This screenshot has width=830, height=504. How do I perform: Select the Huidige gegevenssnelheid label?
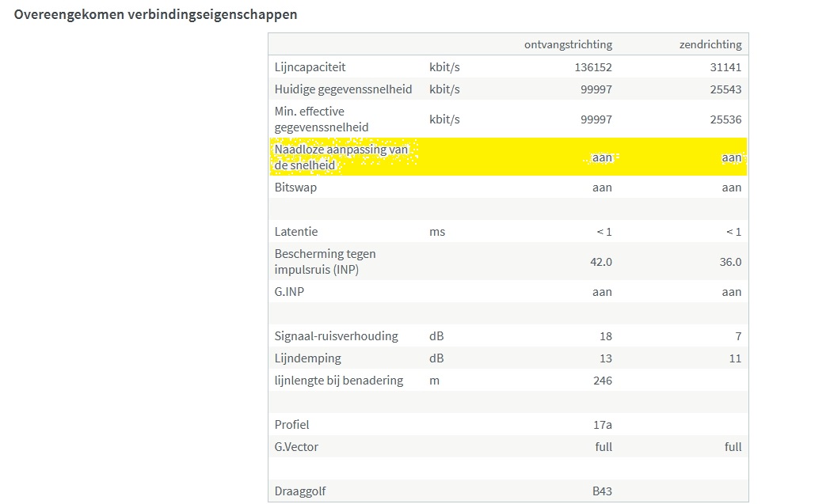coord(343,89)
